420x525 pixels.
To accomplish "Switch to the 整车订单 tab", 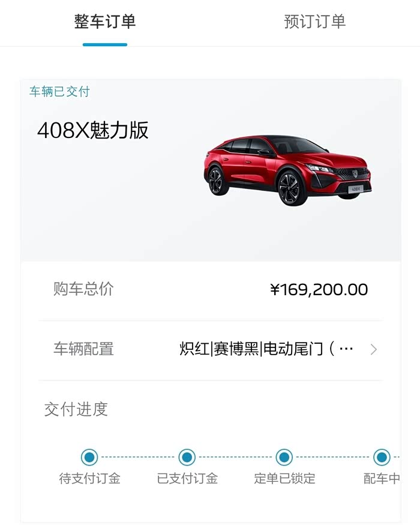I will click(105, 22).
